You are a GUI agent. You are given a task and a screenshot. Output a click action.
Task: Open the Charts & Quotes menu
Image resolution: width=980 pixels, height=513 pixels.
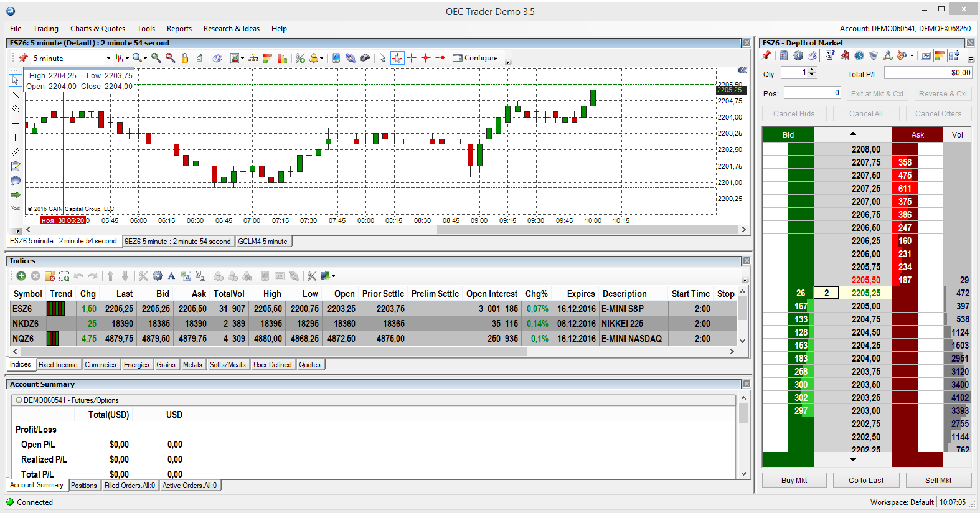(x=97, y=29)
